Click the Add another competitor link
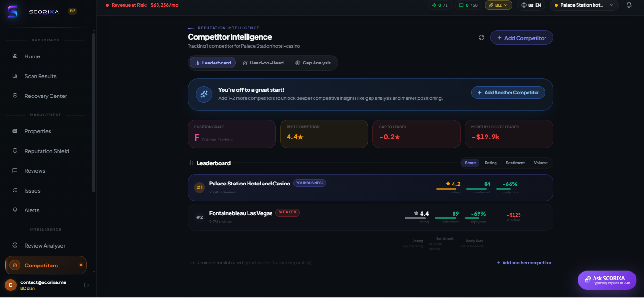Image resolution: width=644 pixels, height=298 pixels. pos(524,263)
